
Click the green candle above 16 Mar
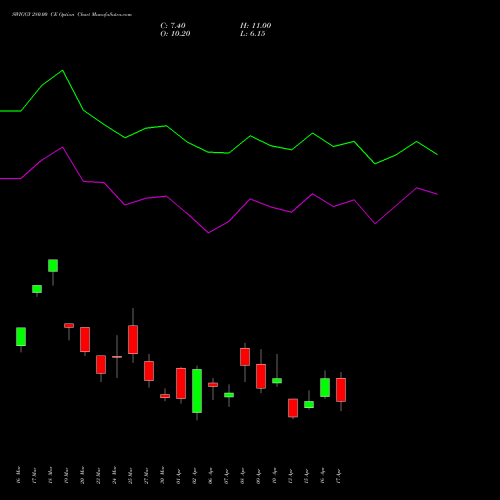(21, 337)
